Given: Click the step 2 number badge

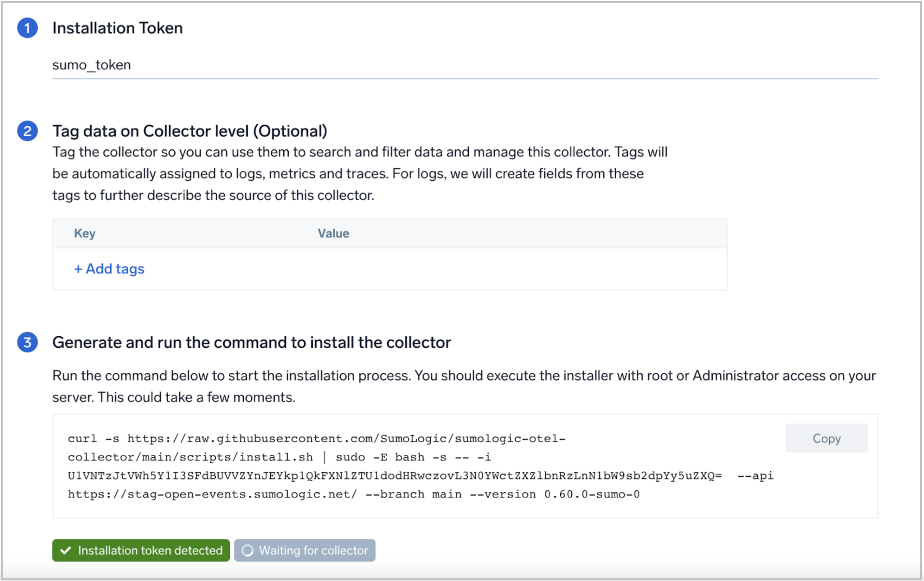Looking at the screenshot, I should [27, 131].
